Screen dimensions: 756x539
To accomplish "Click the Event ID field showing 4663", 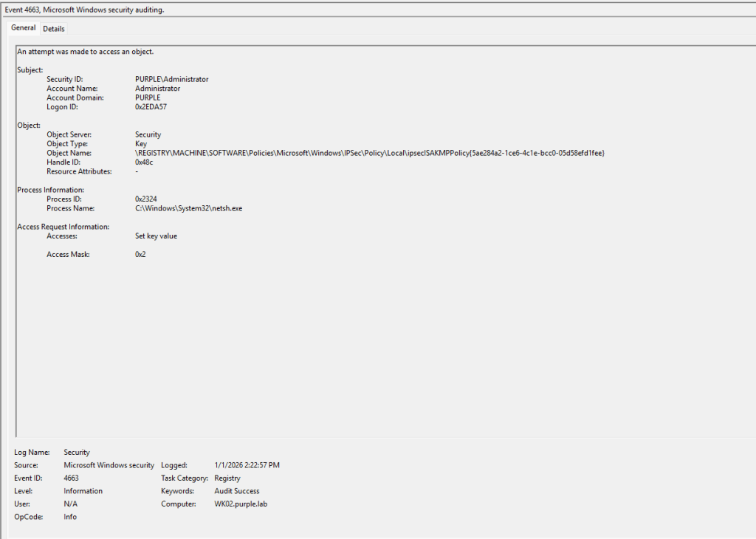I will 72,478.
